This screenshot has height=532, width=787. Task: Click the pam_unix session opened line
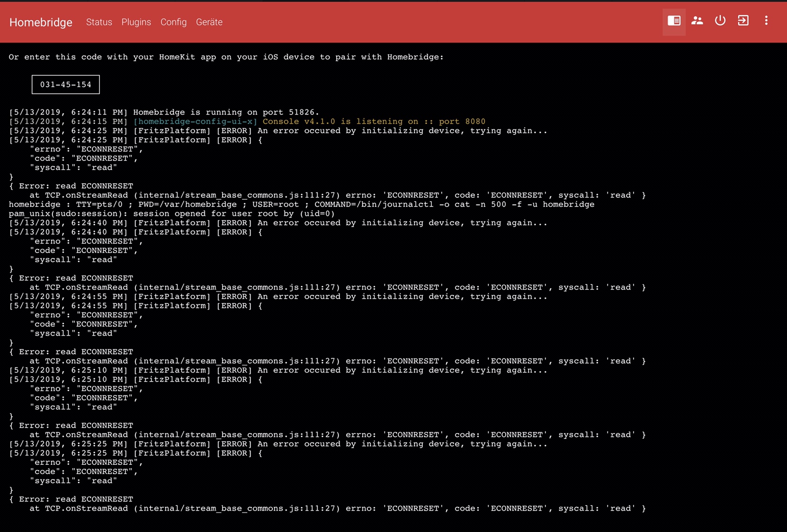[171, 213]
